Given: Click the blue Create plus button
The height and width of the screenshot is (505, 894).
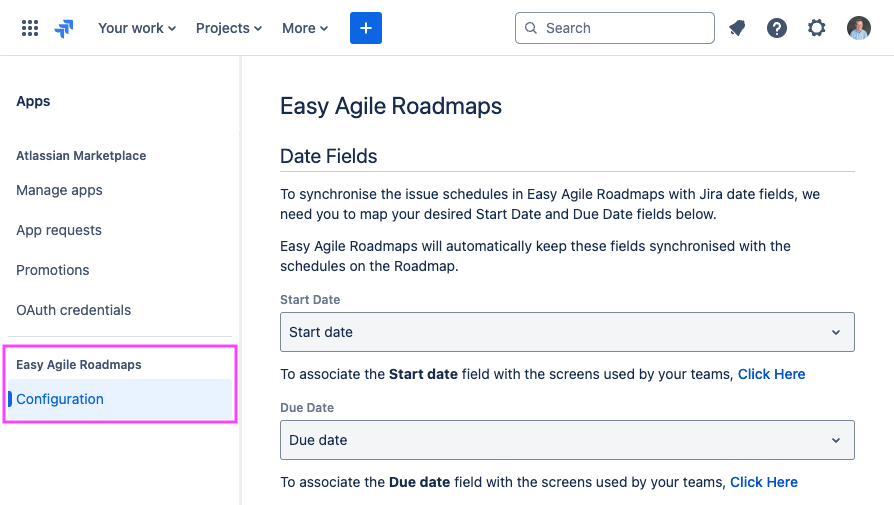Looking at the screenshot, I should coord(366,28).
